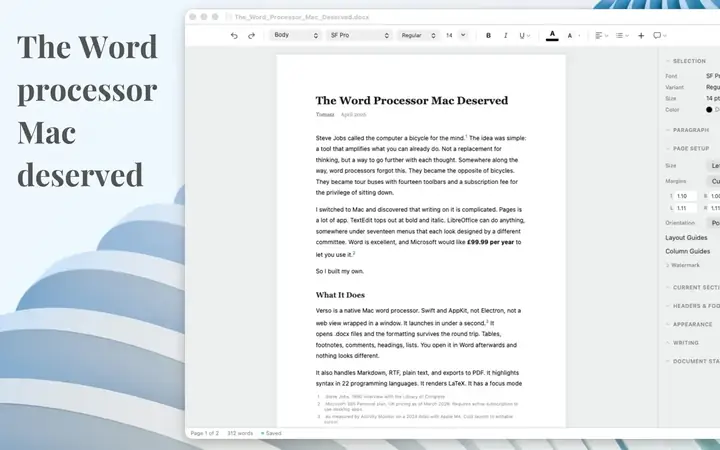Expand the PARAGRAPH section
The image size is (720, 450).
(687, 130)
